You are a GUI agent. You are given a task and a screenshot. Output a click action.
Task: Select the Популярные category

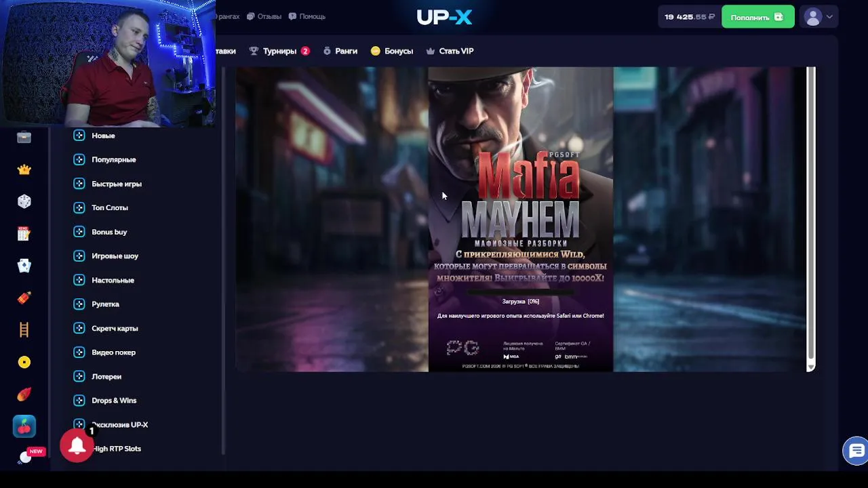(113, 159)
